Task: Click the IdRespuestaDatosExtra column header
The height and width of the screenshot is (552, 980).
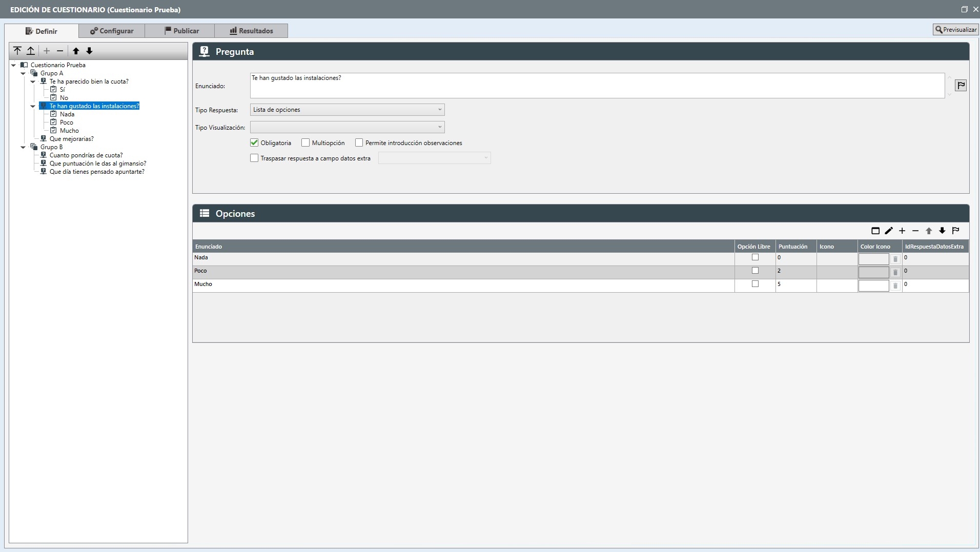Action: click(x=935, y=247)
